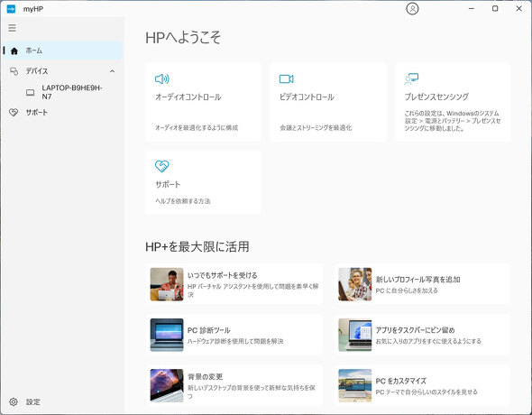The height and width of the screenshot is (415, 532).
Task: Open PC をカスタマイズ link
Action: point(422,385)
